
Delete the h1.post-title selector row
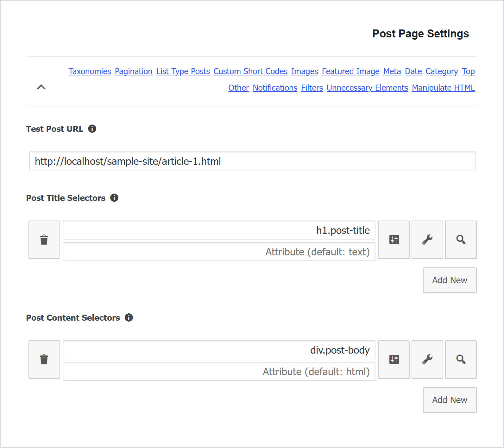tap(44, 240)
